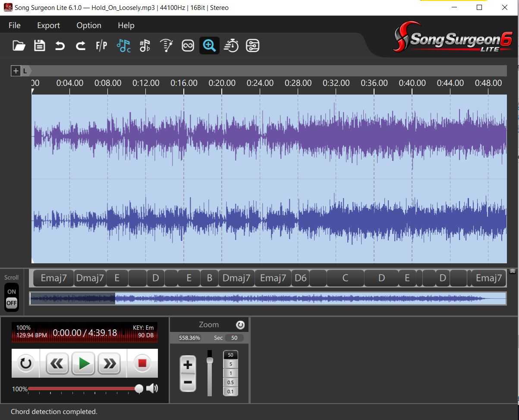Fast-forward using the double-right arrow button
Image resolution: width=519 pixels, height=420 pixels.
click(110, 363)
